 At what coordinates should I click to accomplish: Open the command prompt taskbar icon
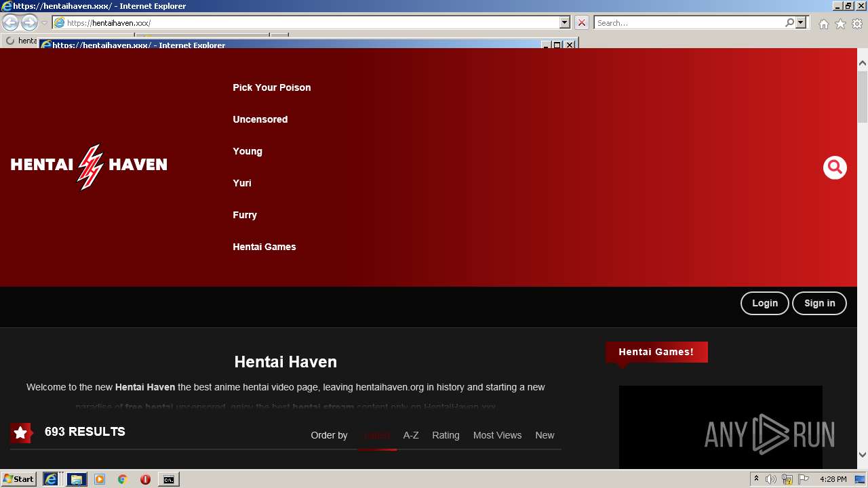[168, 479]
